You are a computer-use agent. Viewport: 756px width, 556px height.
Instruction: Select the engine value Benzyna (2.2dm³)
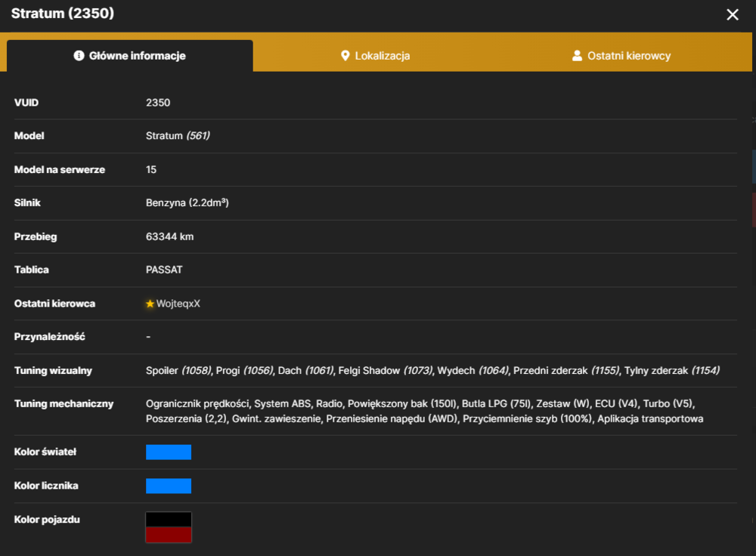pos(187,203)
